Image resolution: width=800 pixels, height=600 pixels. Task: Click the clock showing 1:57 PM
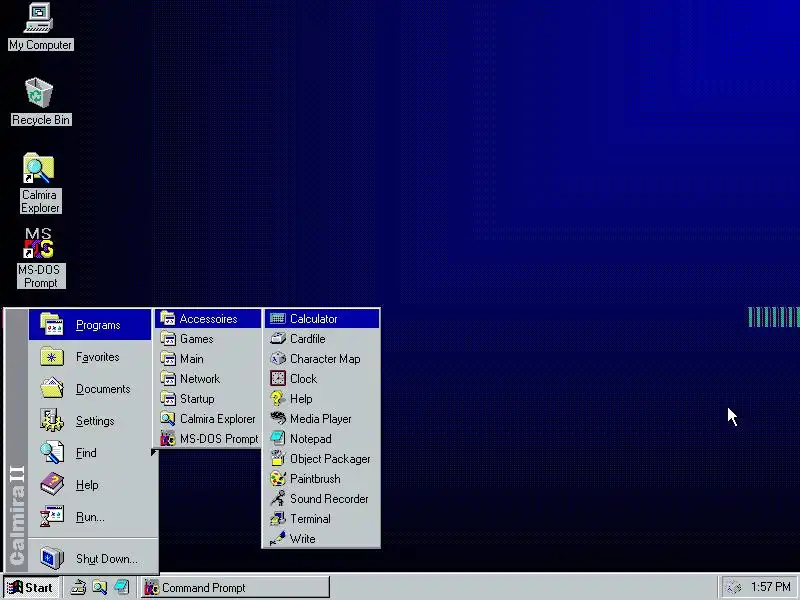coord(770,587)
